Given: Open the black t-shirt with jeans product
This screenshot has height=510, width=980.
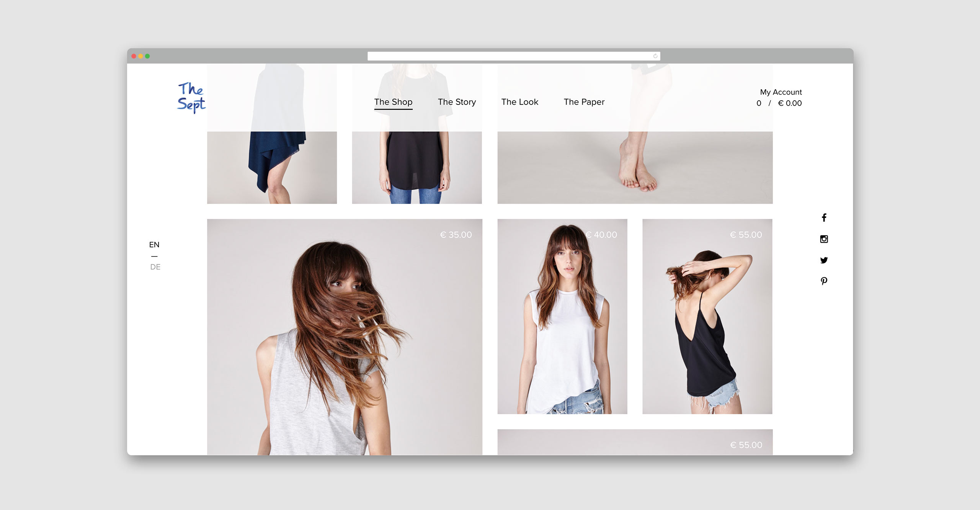Looking at the screenshot, I should [x=416, y=133].
